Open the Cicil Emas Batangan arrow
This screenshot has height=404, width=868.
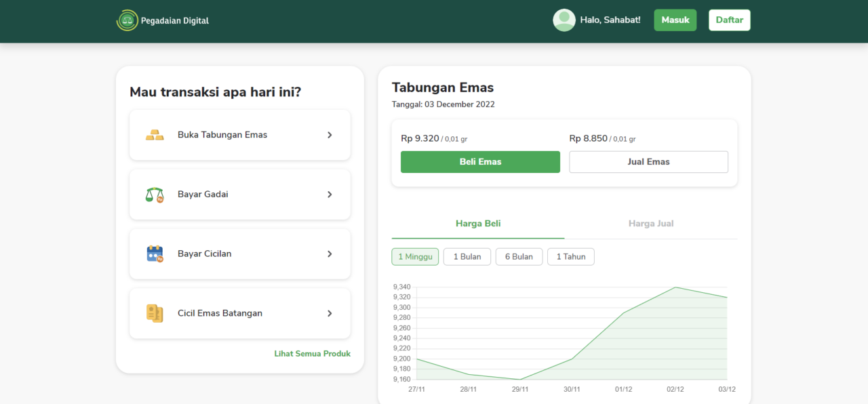coord(330,313)
